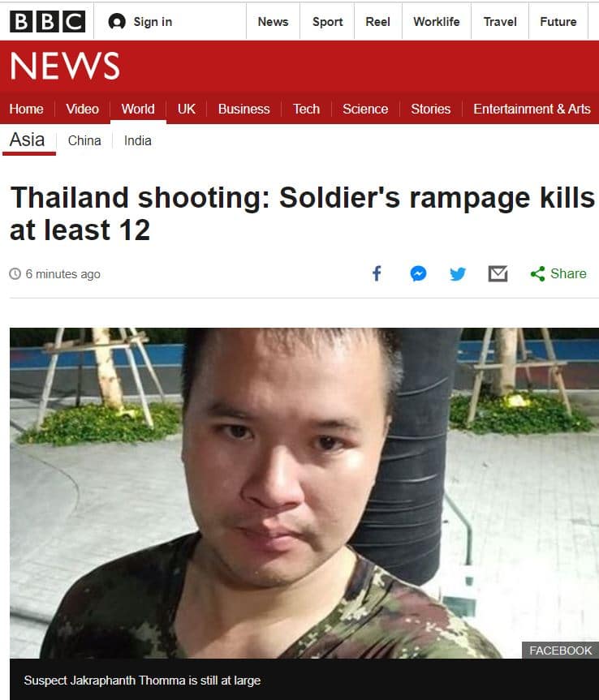The image size is (599, 700).
Task: Share article by email envelope icon
Action: (498, 273)
